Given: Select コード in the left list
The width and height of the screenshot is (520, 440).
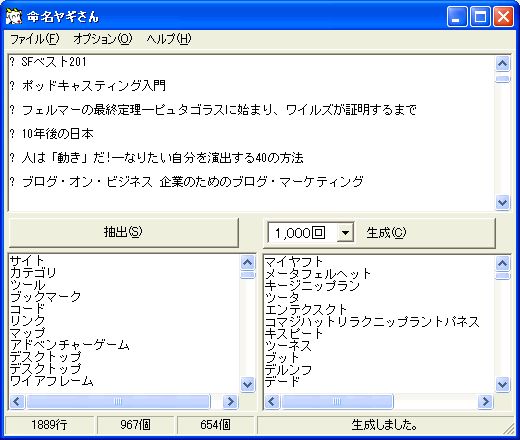Looking at the screenshot, I should 27,309.
